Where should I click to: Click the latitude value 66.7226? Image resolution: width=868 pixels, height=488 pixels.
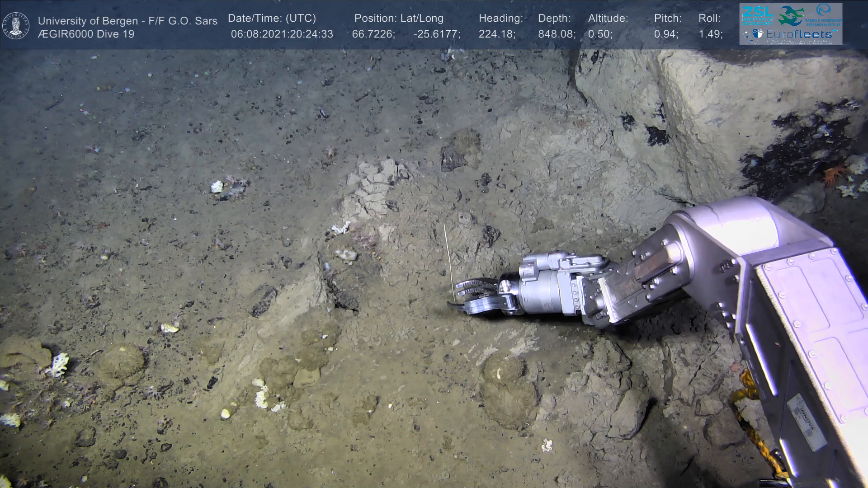pyautogui.click(x=373, y=34)
